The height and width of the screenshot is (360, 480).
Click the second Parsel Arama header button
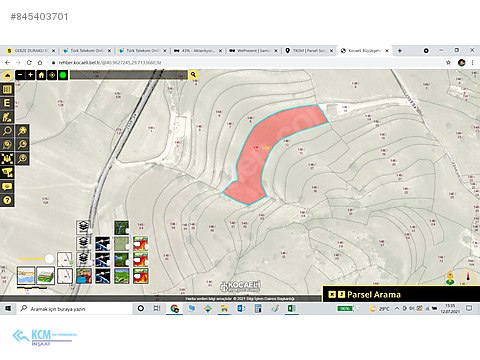click(x=341, y=294)
